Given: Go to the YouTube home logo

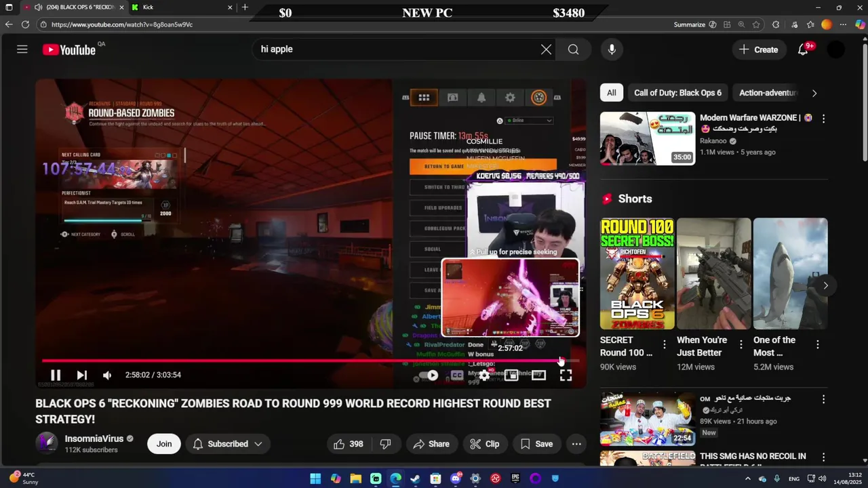Looking at the screenshot, I should pyautogui.click(x=69, y=49).
